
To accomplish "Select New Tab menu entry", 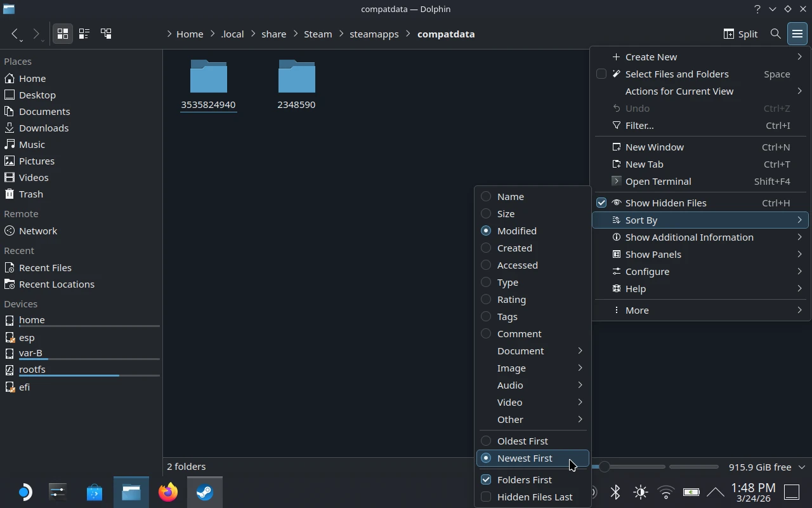I will (644, 164).
